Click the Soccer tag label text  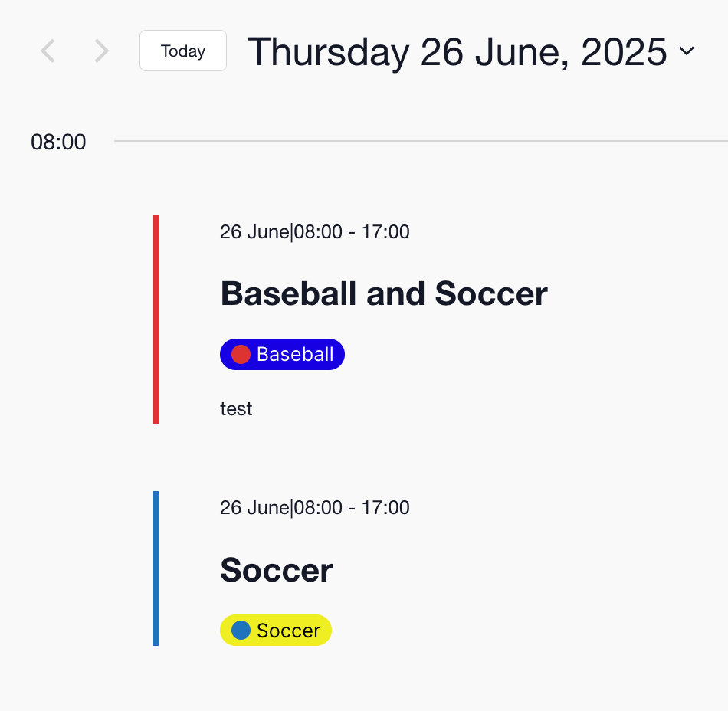tap(288, 631)
